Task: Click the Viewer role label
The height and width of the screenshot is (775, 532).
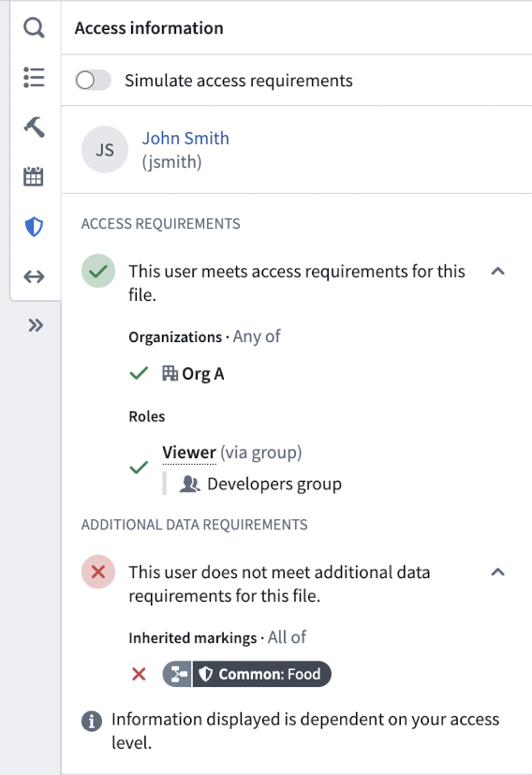Action: (189, 453)
